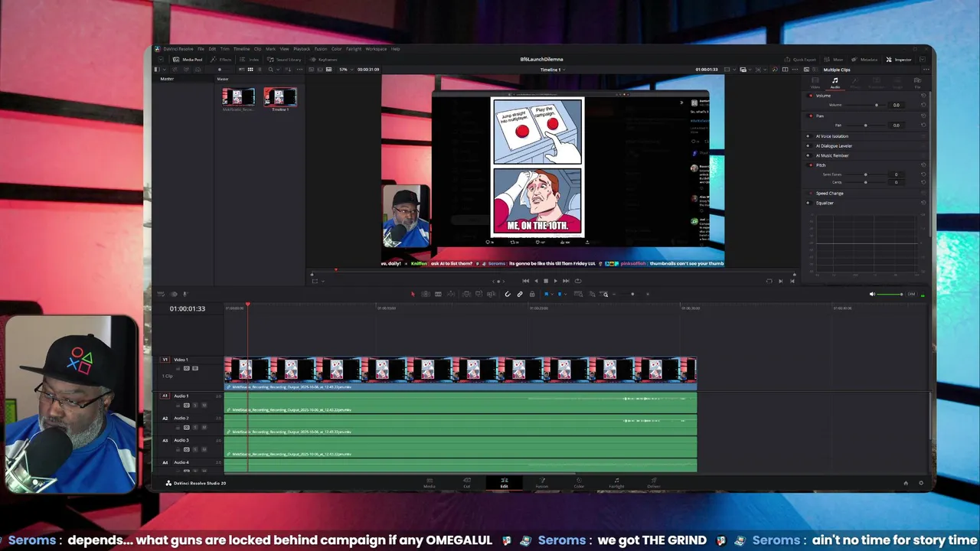Open the Metadata panel
Image resolution: width=980 pixels, height=551 pixels.
864,60
